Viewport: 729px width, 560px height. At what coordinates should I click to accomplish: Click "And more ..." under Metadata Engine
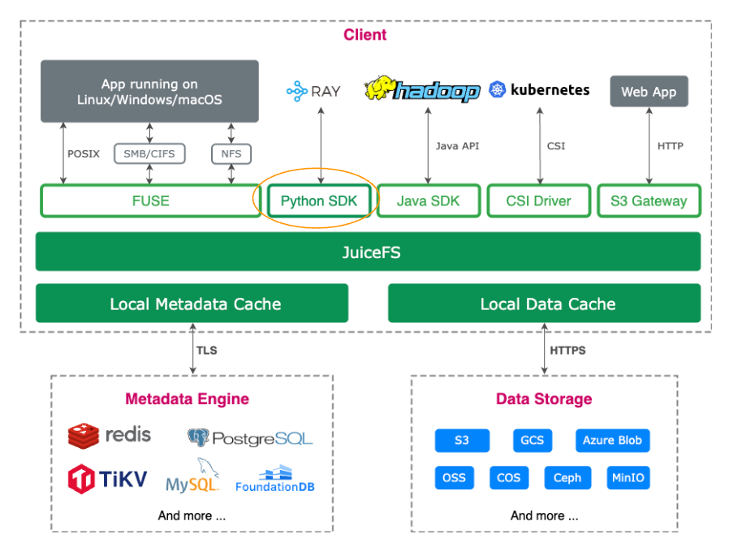pos(192,515)
